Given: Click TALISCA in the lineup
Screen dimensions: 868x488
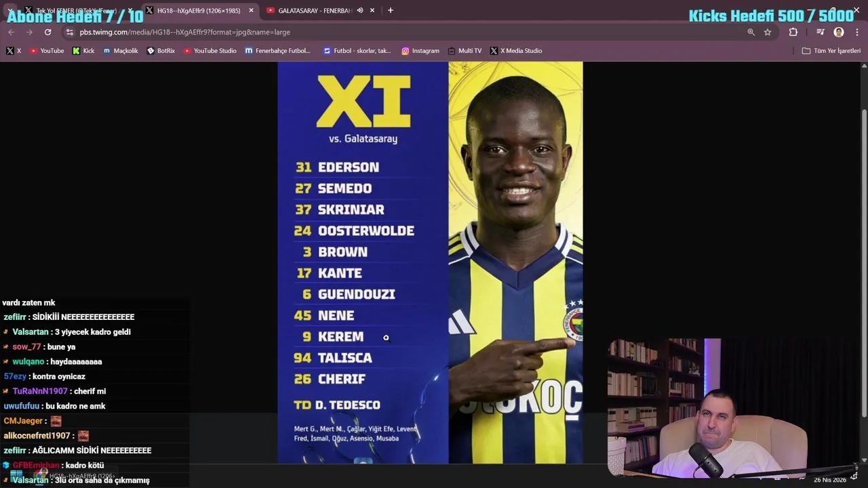Looking at the screenshot, I should coord(344,358).
